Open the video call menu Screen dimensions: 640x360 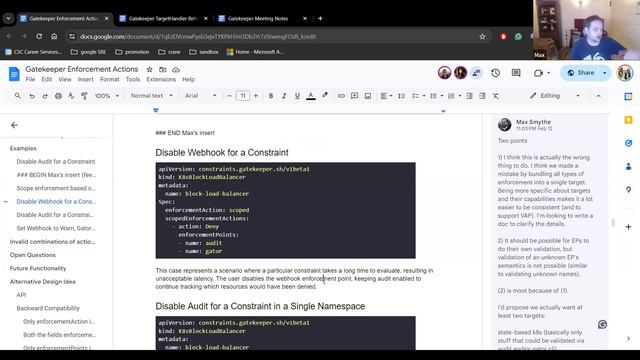[542, 73]
